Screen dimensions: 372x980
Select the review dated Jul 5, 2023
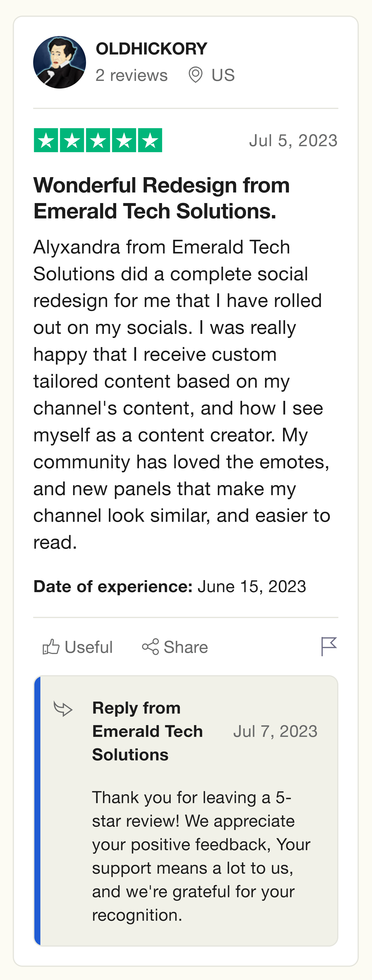pos(293,140)
